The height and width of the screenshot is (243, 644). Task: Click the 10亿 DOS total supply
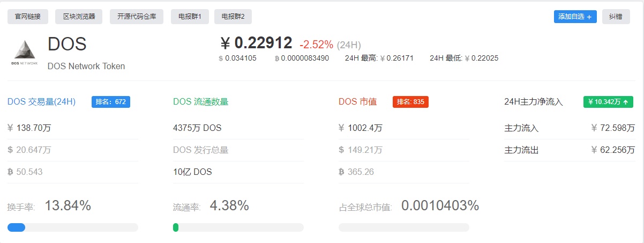192,172
